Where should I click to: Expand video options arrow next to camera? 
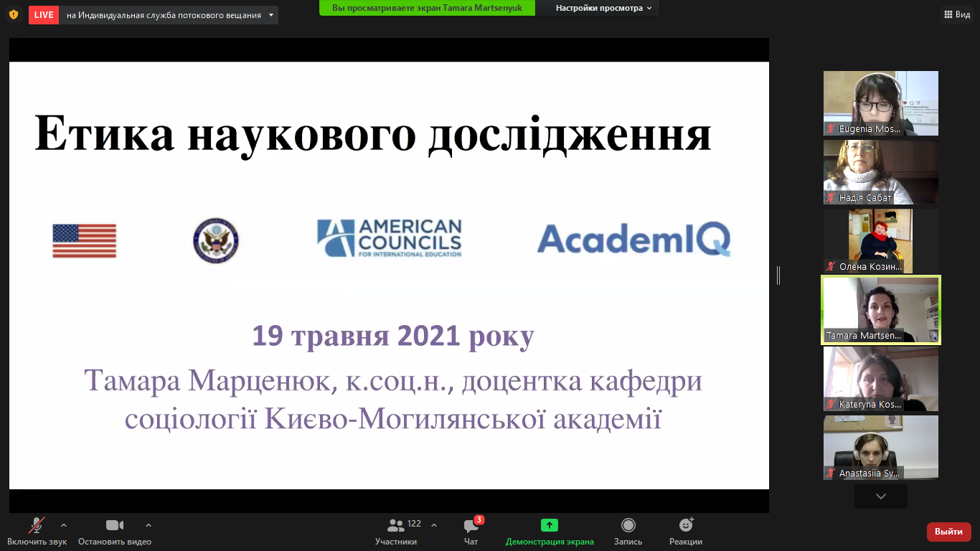click(149, 524)
